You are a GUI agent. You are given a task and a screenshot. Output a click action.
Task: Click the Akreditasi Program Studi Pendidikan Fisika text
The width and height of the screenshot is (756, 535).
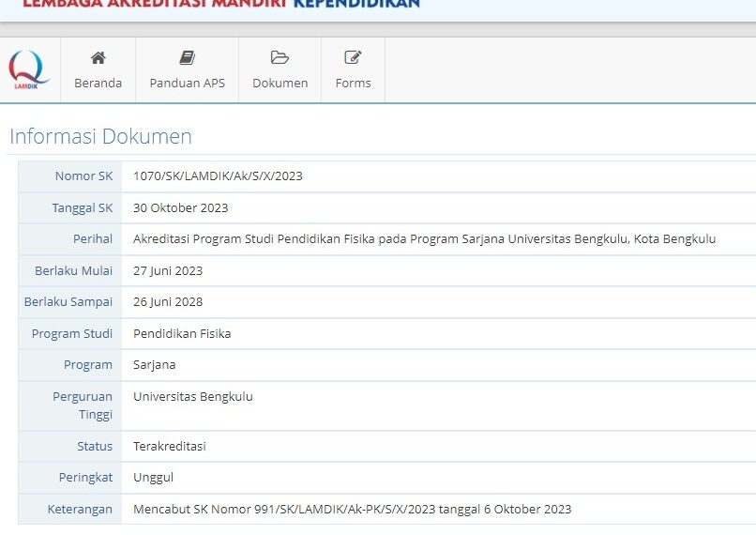pos(424,238)
